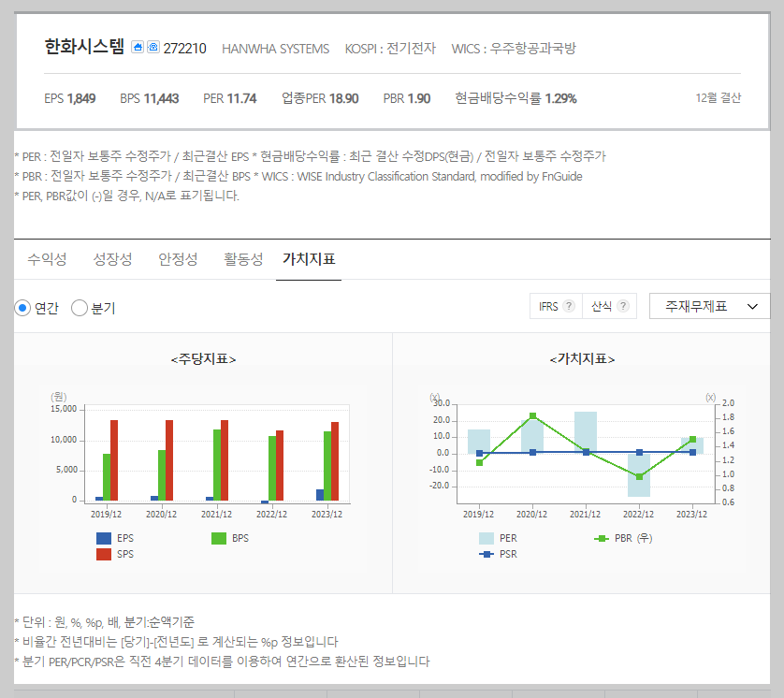The height and width of the screenshot is (698, 784).
Task: Click the 2020/12 PBR green data point
Action: coord(533,416)
